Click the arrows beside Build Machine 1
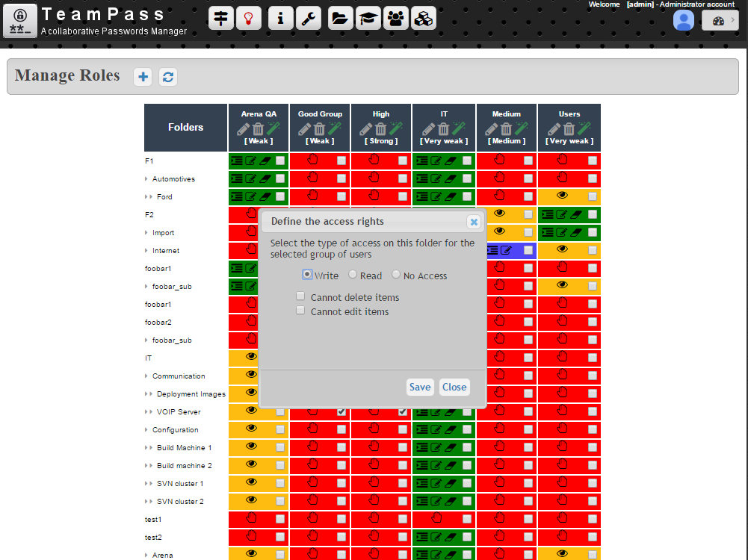 149,448
